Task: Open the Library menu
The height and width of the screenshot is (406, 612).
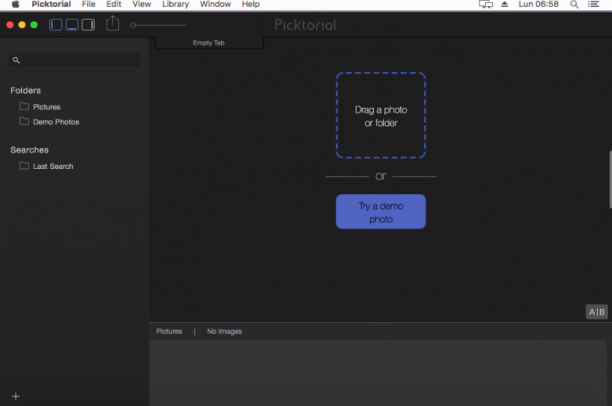Action: (x=175, y=5)
